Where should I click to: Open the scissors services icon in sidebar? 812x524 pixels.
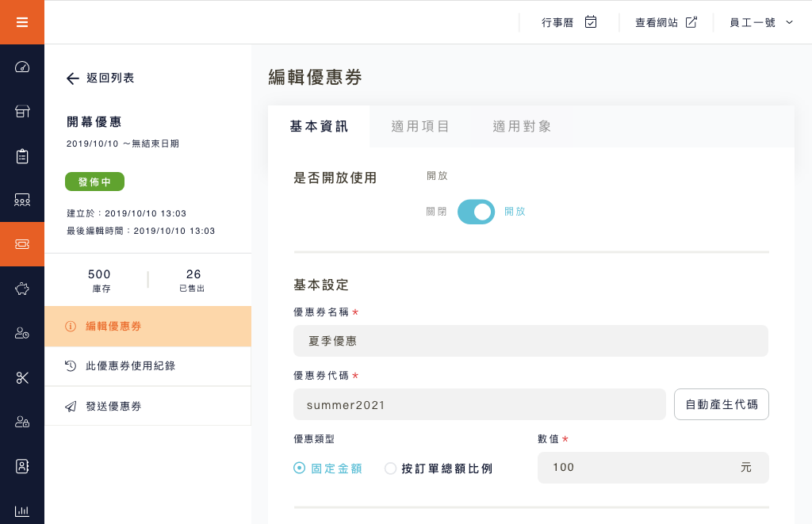coord(21,377)
